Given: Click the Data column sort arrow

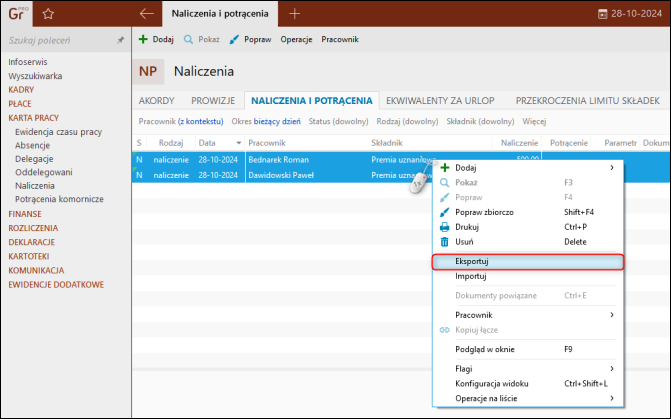Looking at the screenshot, I should click(x=239, y=143).
